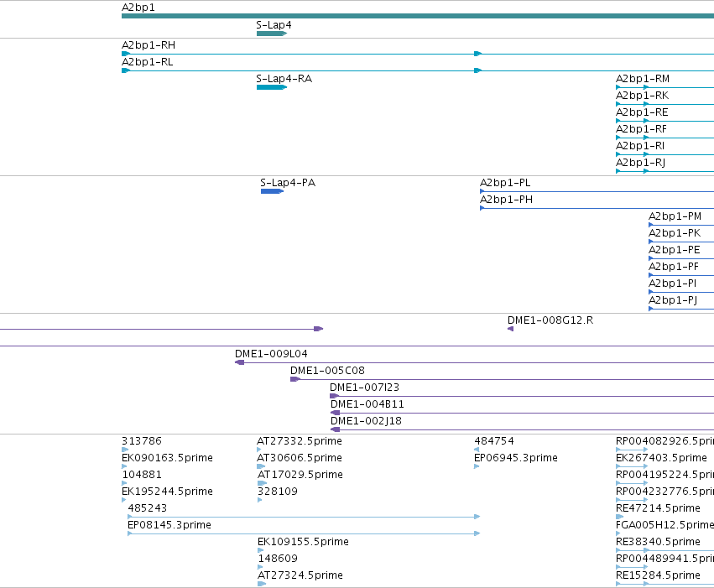Click the DME1-007I23 clone label
The height and width of the screenshot is (588, 714).
(x=364, y=388)
